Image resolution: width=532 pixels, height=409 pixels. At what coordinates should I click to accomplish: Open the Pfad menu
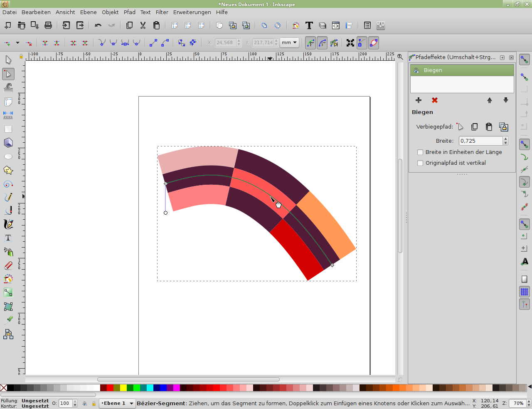pos(129,12)
